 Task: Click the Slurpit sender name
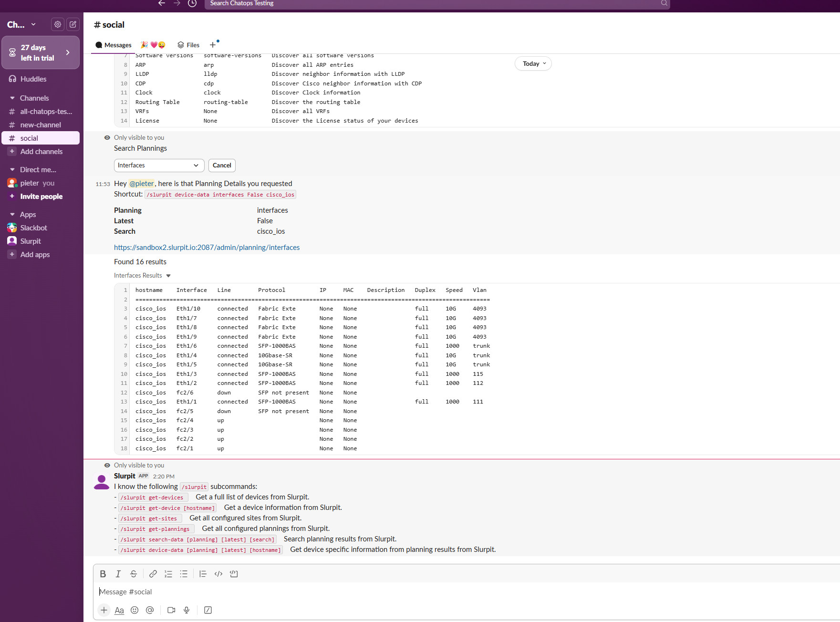click(x=124, y=476)
